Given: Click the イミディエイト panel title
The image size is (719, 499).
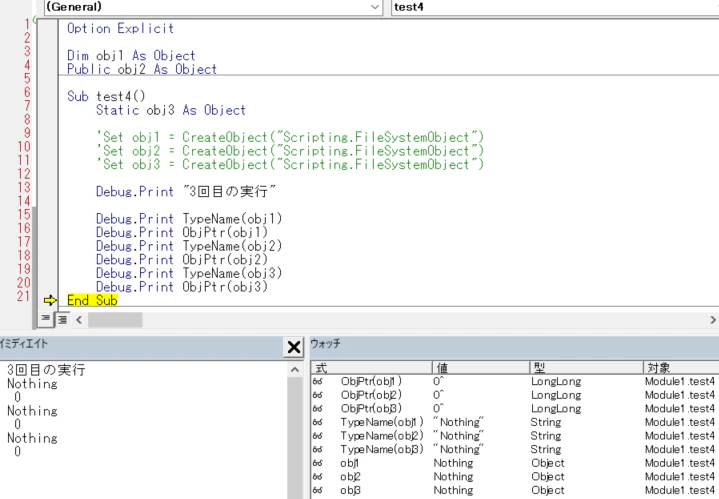Looking at the screenshot, I should (x=24, y=344).
